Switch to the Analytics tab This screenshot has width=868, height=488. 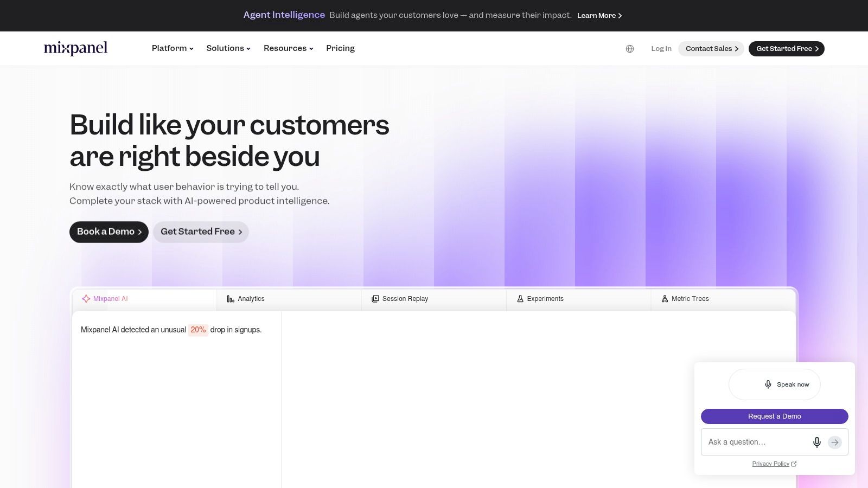tap(289, 299)
